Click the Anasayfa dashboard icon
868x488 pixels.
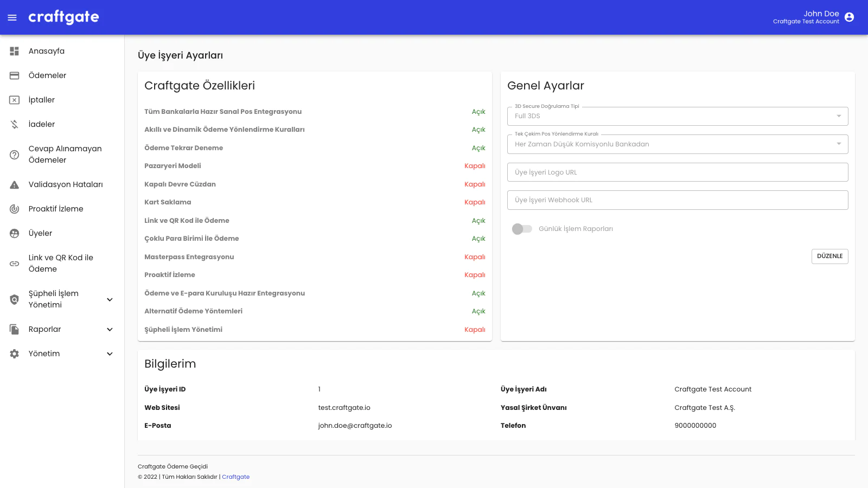pos(15,51)
